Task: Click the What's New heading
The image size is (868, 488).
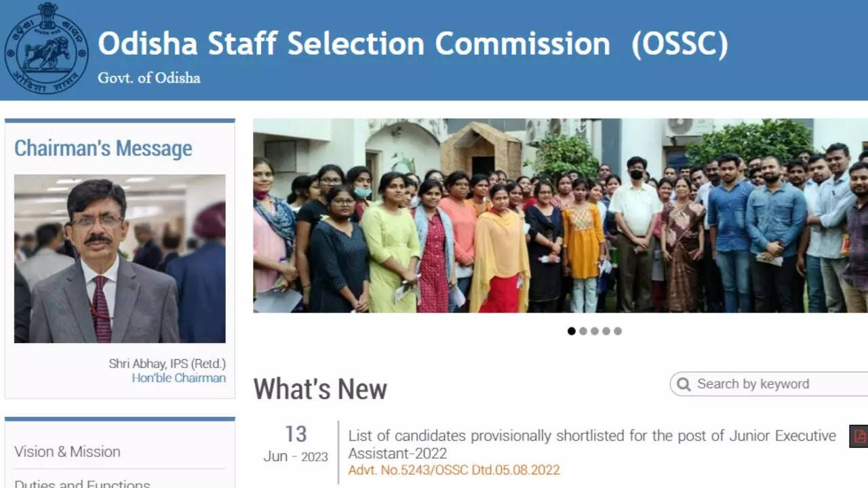Action: pyautogui.click(x=320, y=390)
